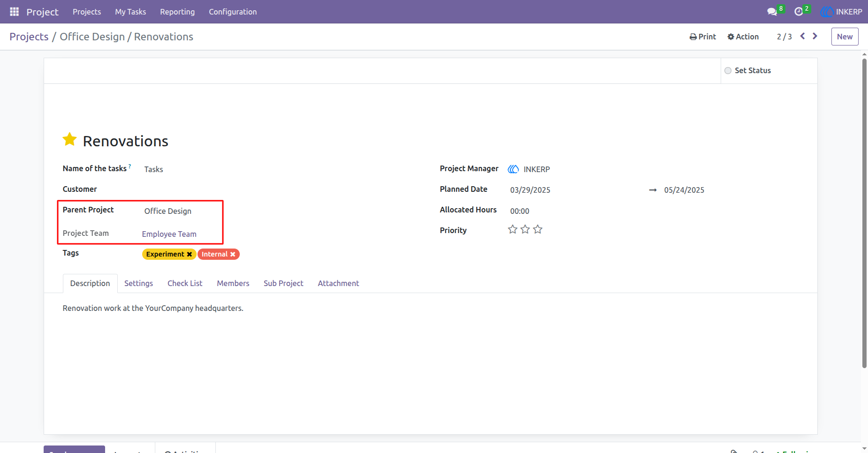
Task: Open the Reporting menu
Action: coord(177,12)
